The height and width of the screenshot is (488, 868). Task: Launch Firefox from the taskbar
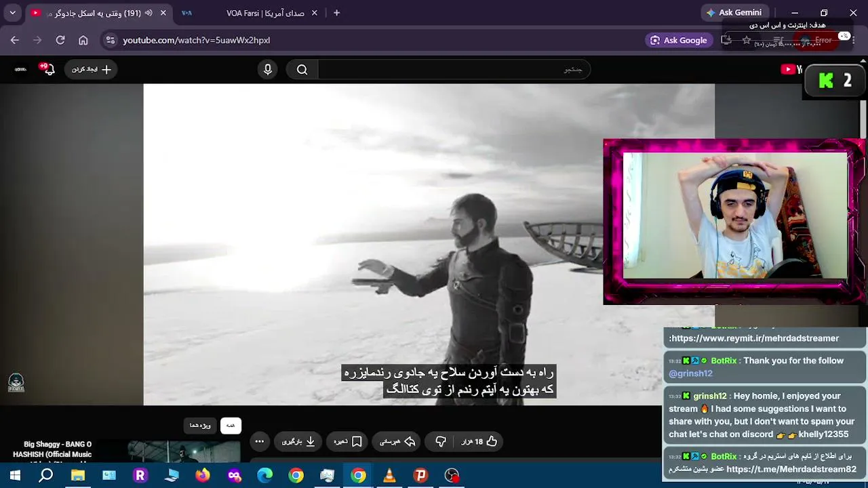coord(203,476)
